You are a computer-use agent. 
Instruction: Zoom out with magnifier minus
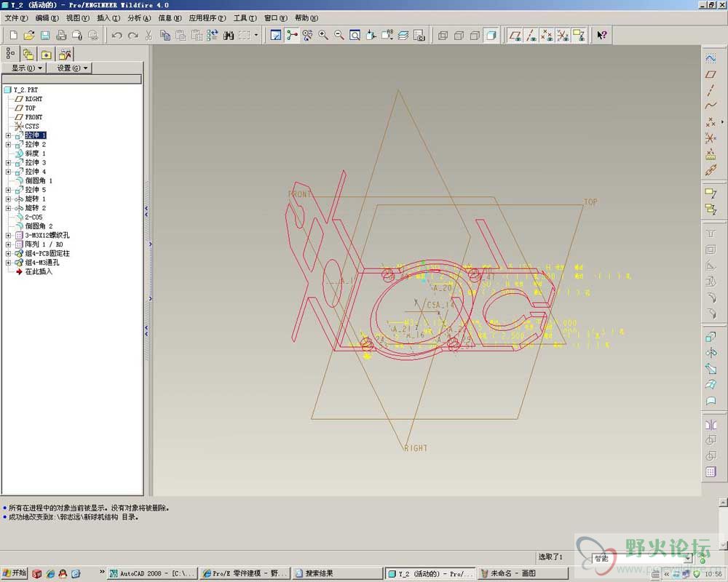(x=339, y=35)
